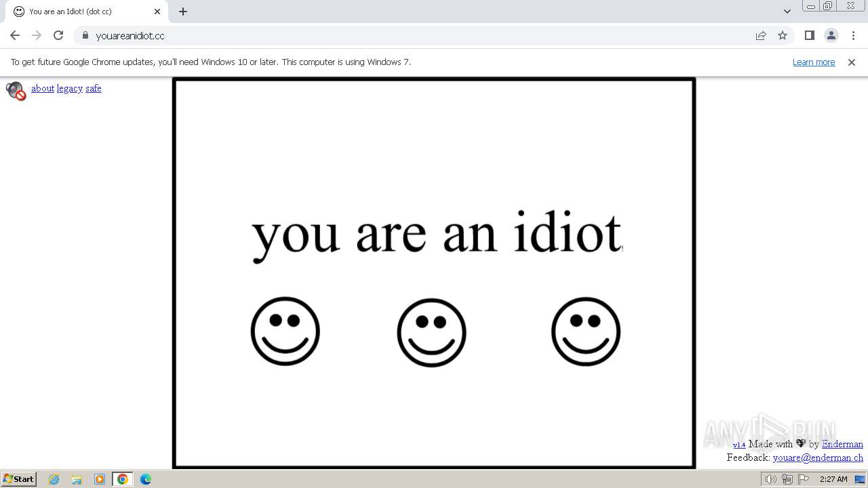View site information lock icon
The image size is (868, 488).
(x=85, y=35)
